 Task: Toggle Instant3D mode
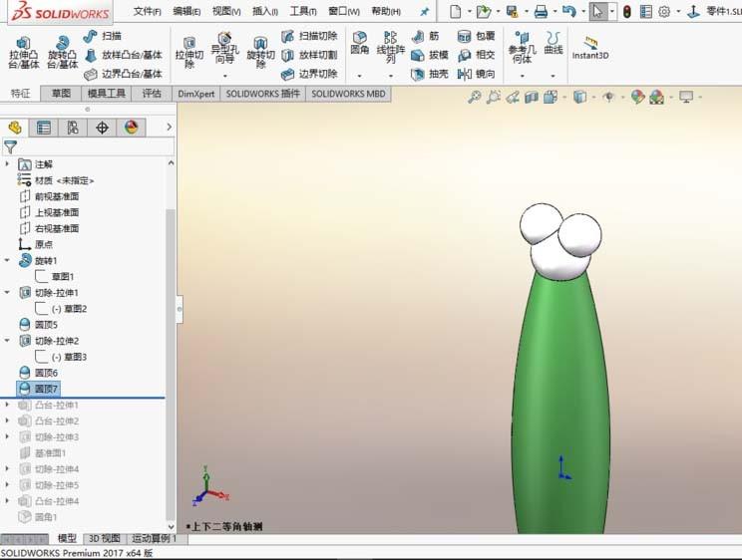pos(590,48)
